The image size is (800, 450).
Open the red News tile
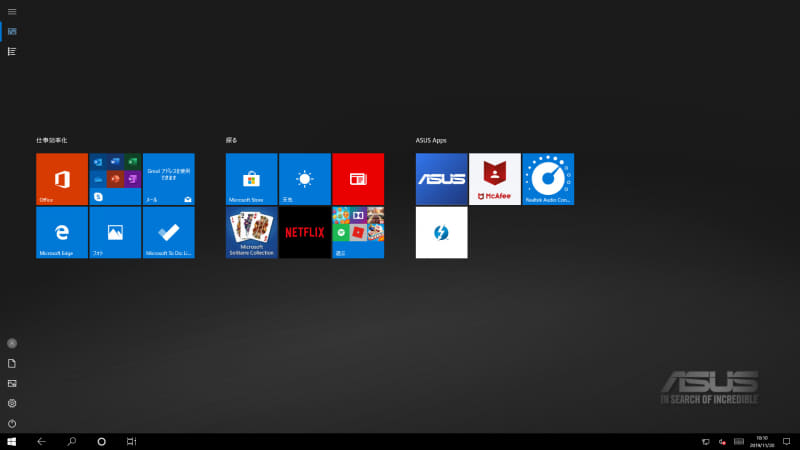358,179
